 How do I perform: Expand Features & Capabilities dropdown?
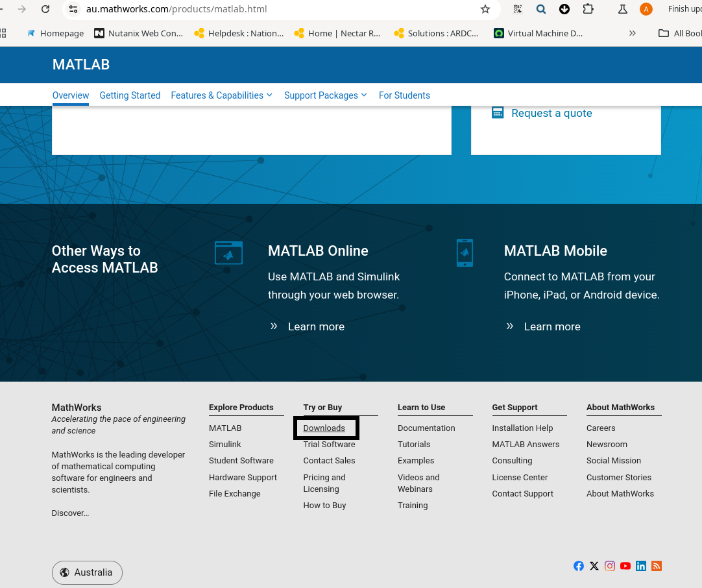pos(222,95)
